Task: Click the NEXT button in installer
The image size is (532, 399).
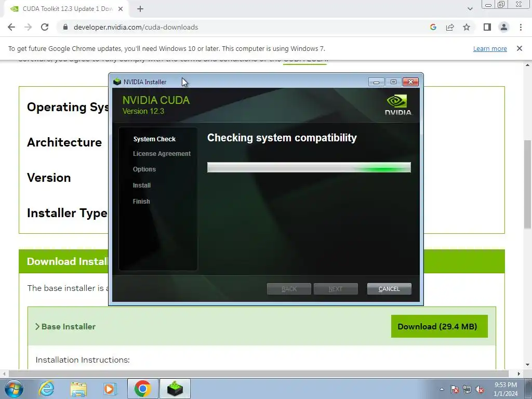Action: coord(336,289)
